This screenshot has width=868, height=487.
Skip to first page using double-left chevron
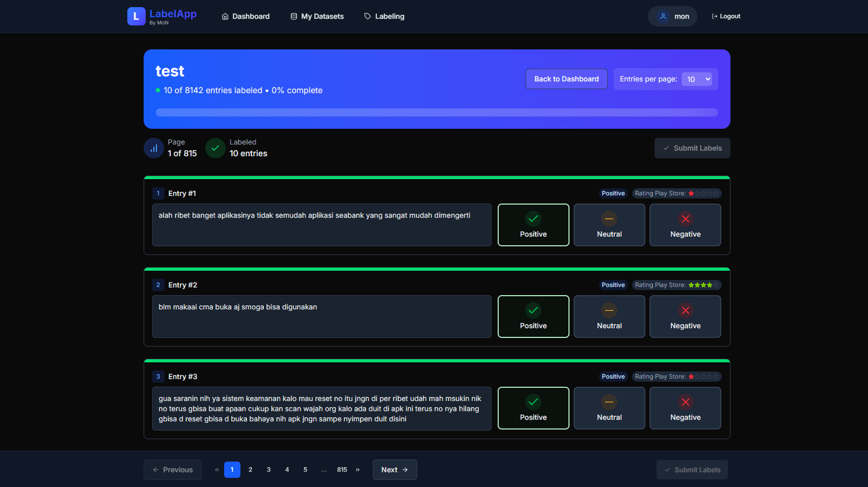[x=216, y=469]
